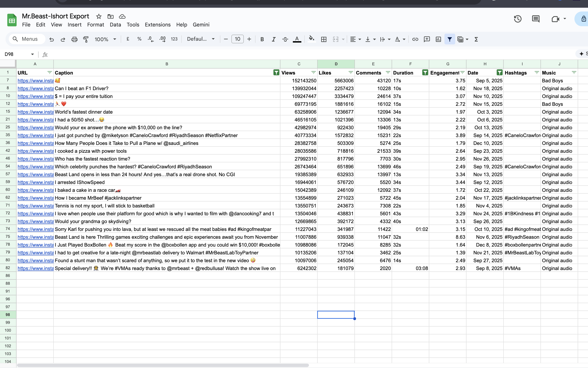Format as currency with pound icon
The image size is (588, 368).
pyautogui.click(x=128, y=39)
